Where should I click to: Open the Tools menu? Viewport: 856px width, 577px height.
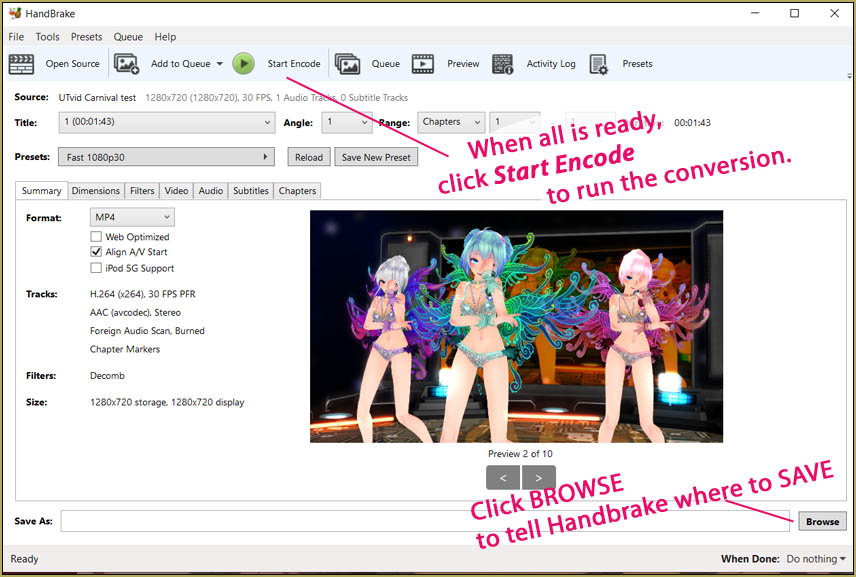(x=47, y=37)
